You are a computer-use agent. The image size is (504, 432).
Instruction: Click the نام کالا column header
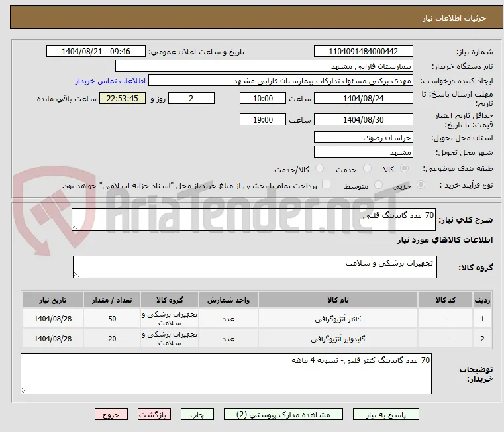[338, 300]
